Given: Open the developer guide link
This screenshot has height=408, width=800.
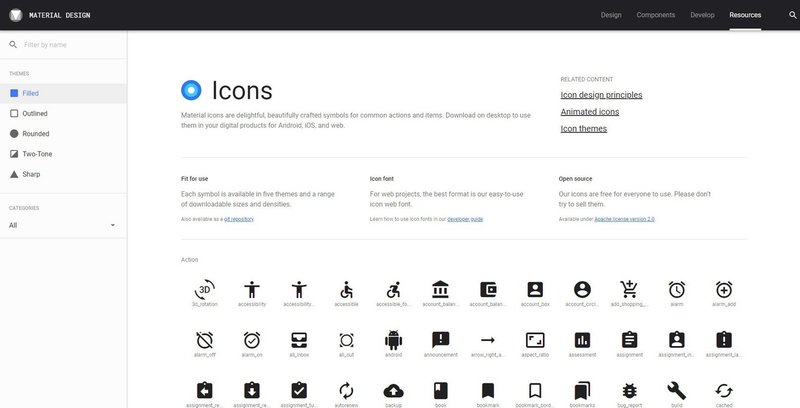Looking at the screenshot, I should click(465, 219).
